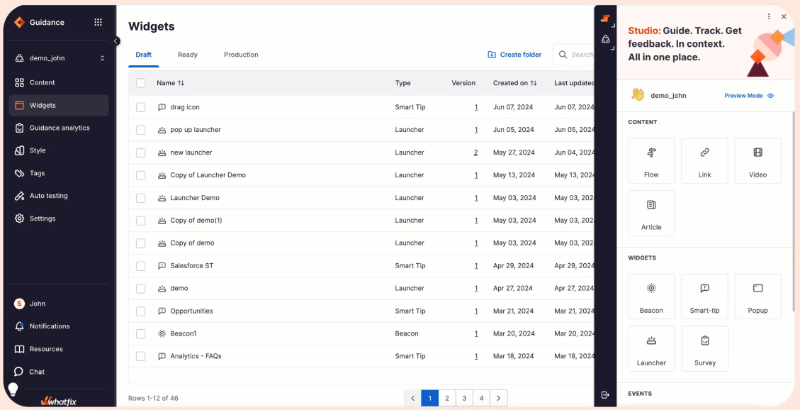800x410 pixels.
Task: Tick the select-all checkbox in header
Action: [x=141, y=83]
